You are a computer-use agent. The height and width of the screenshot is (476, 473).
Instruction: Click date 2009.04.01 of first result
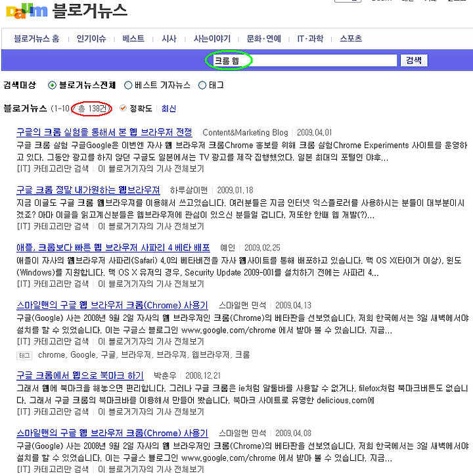pyautogui.click(x=314, y=133)
